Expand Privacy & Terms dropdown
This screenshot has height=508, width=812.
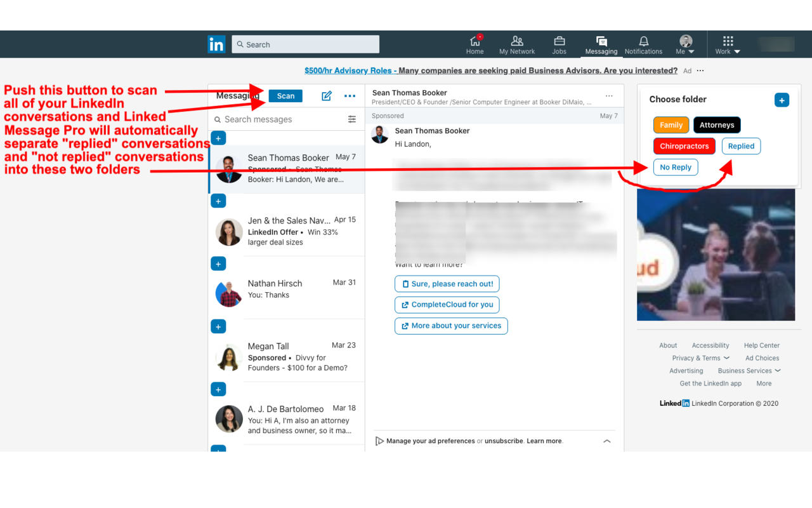[701, 358]
